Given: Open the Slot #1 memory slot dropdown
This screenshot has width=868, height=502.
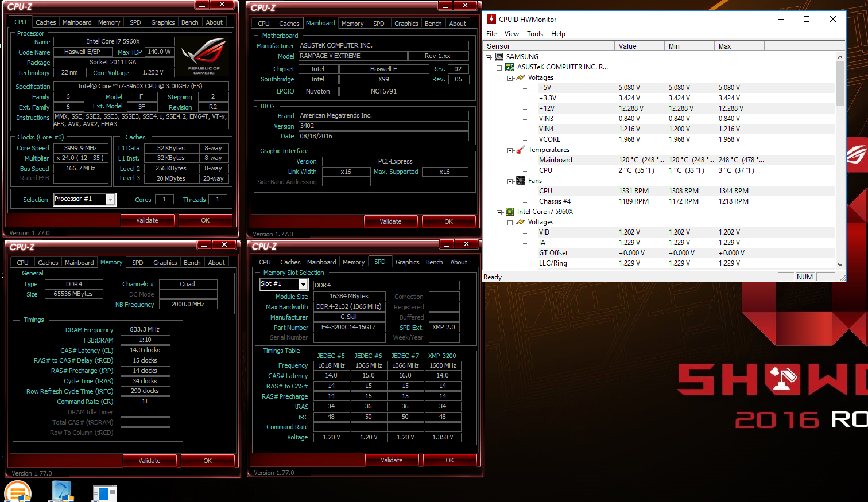Looking at the screenshot, I should pyautogui.click(x=303, y=284).
